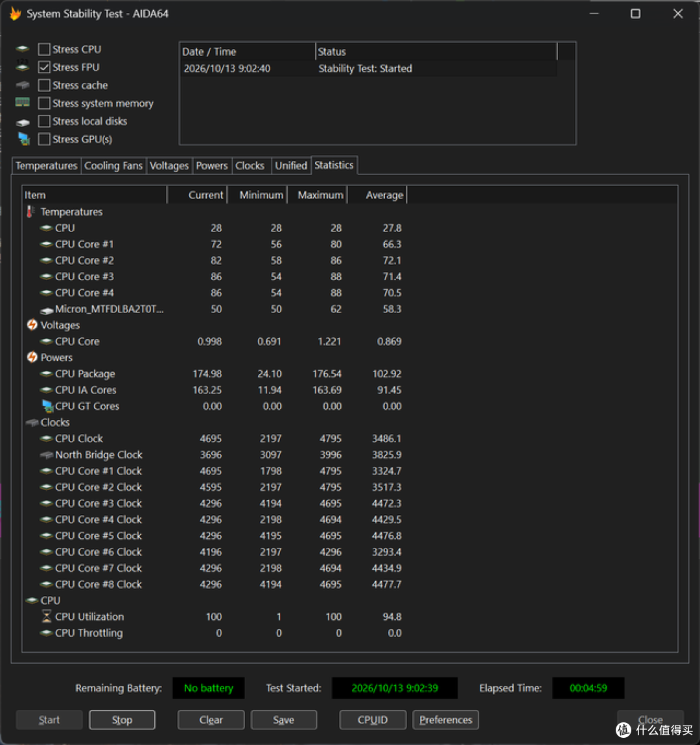The image size is (700, 745).
Task: Select the CPU Core #3 temperature row
Action: (x=214, y=276)
